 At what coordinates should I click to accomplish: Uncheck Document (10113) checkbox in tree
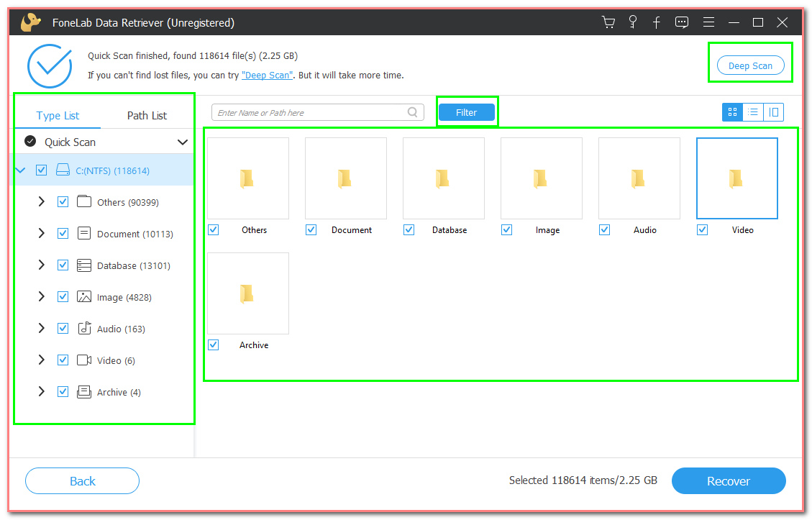point(63,233)
